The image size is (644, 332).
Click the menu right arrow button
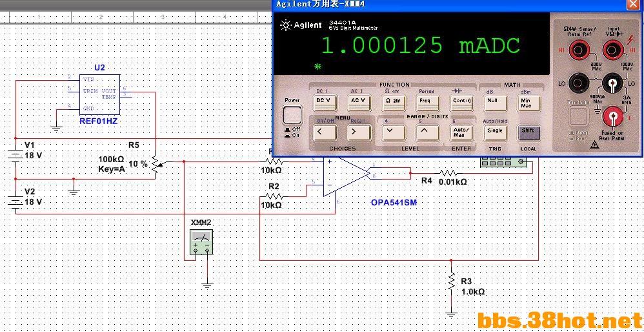[359, 132]
